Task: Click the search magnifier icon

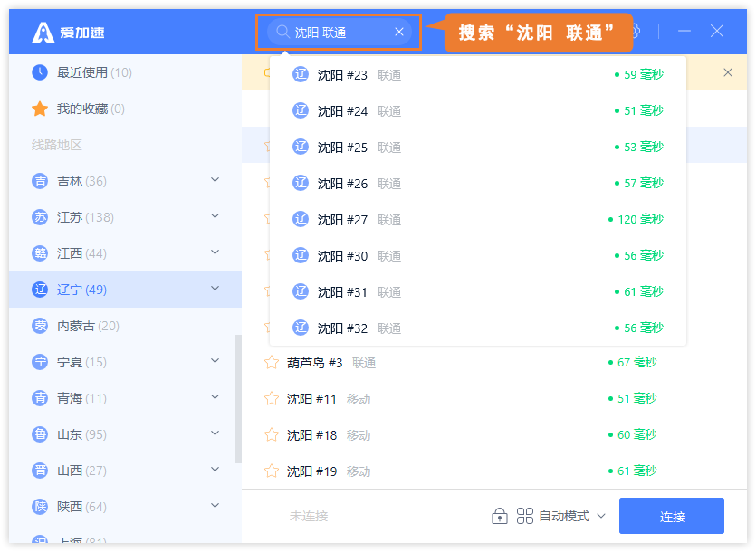Action: point(282,32)
